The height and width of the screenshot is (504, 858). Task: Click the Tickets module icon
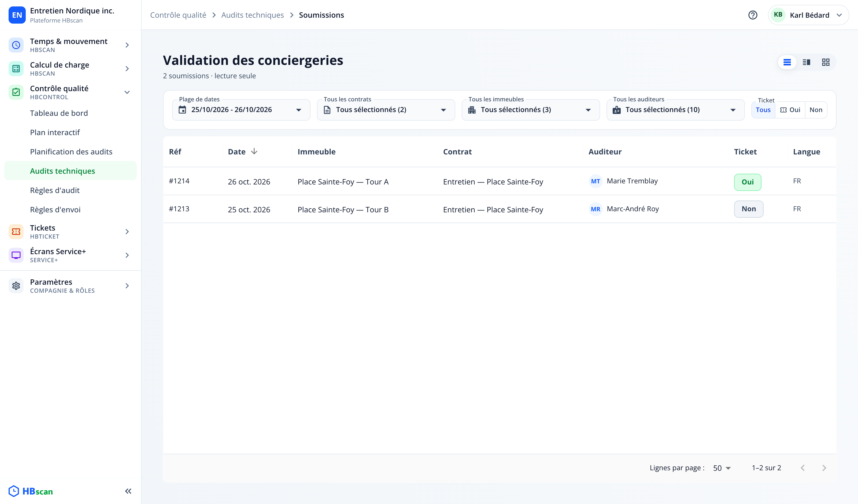16,232
